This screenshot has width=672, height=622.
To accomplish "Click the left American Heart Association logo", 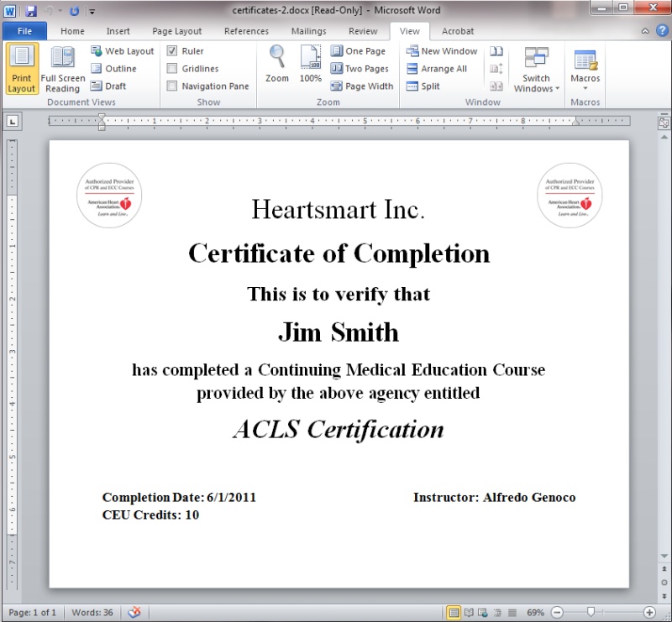I will [109, 196].
